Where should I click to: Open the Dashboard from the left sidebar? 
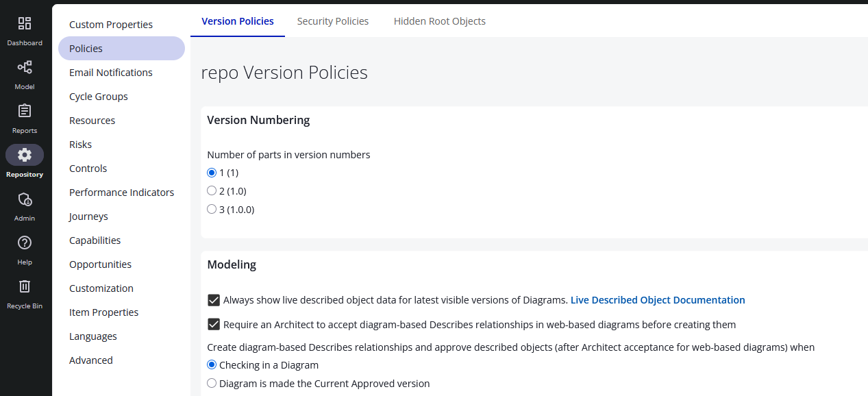[x=25, y=29]
